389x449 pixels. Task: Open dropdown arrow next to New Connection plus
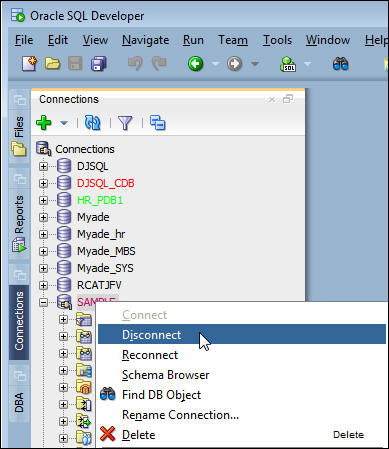coord(64,123)
